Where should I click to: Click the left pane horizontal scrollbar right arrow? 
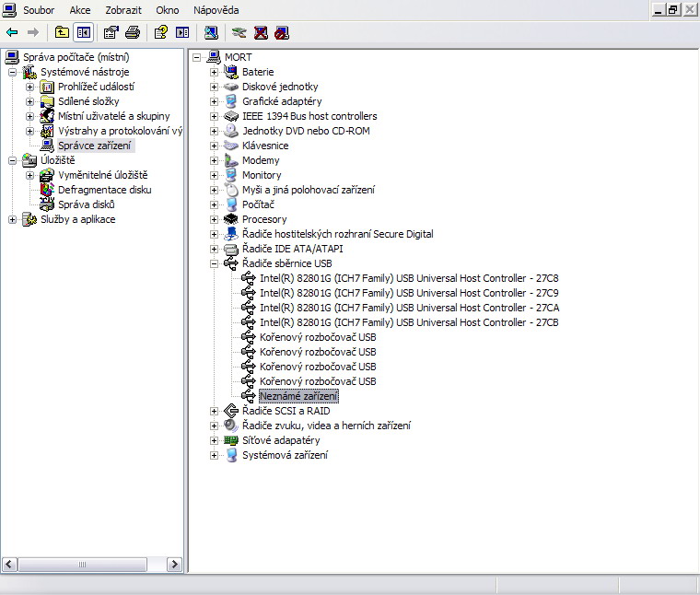[x=176, y=564]
